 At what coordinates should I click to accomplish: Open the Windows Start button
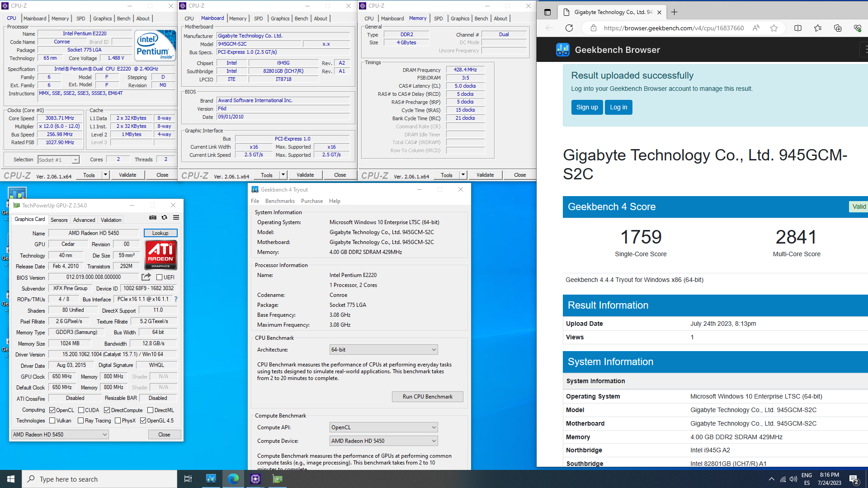click(11, 479)
